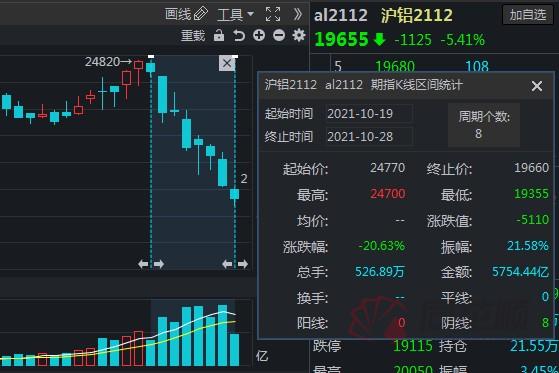Click the change percentage -5.41%
The image size is (559, 373).
[463, 40]
